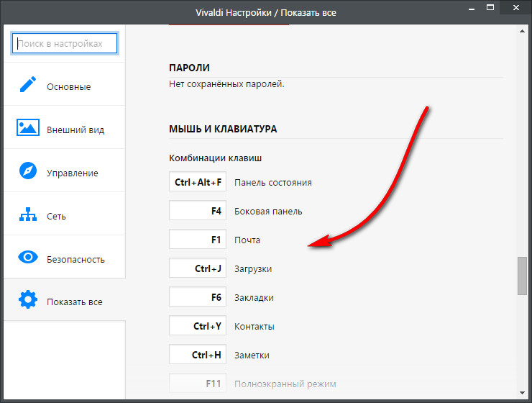Click the МЫШЬ И КЛАВИАТУРА heading
532x403 pixels.
(223, 129)
